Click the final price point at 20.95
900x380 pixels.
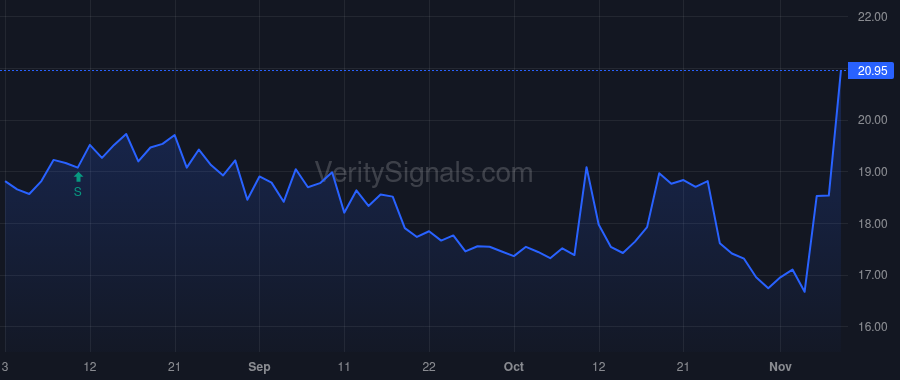(841, 71)
